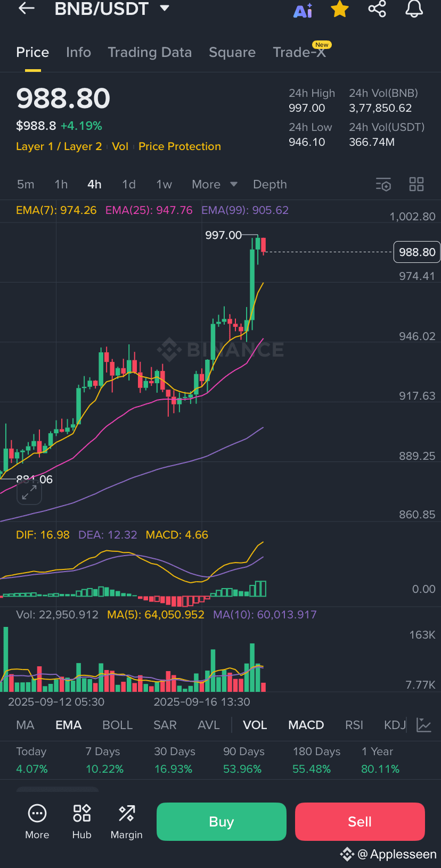Tap the 7 Days 10.22% performance
This screenshot has width=441, height=868.
coord(105,760)
